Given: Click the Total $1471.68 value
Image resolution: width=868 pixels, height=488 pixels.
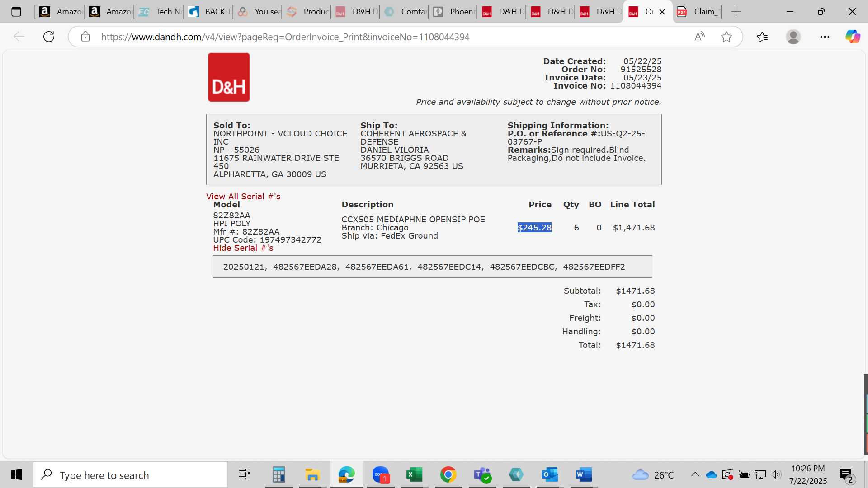Looking at the screenshot, I should click(635, 345).
